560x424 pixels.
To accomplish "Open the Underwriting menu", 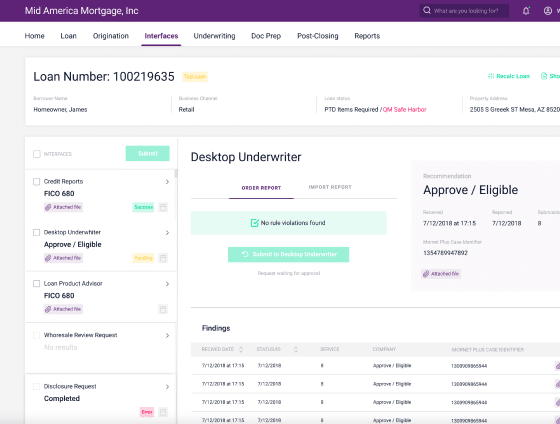I will point(214,36).
